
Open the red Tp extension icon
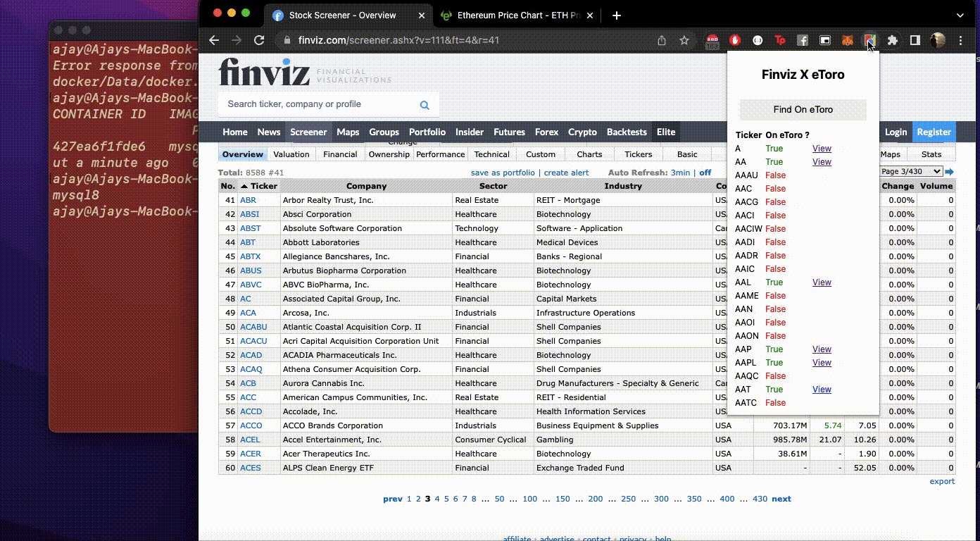pos(780,41)
